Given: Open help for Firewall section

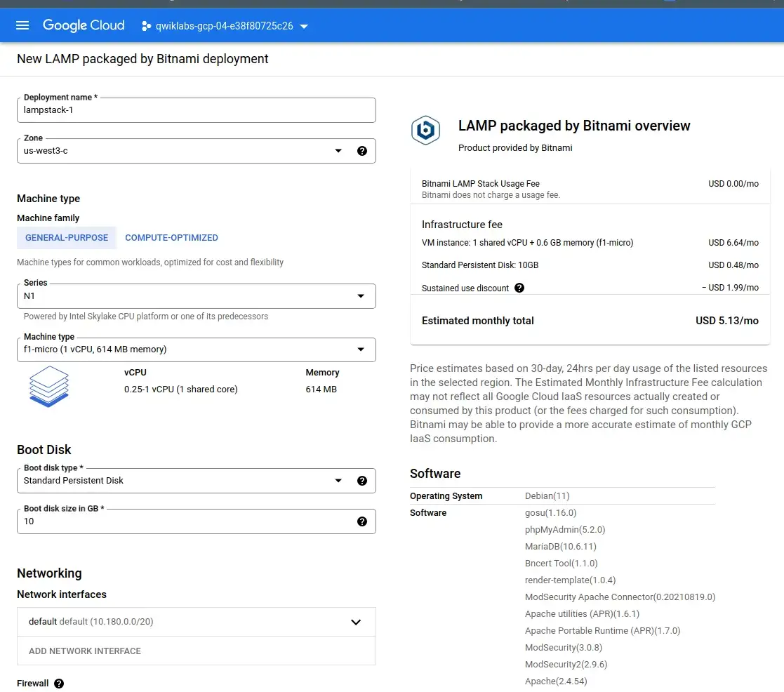Looking at the screenshot, I should pyautogui.click(x=59, y=684).
